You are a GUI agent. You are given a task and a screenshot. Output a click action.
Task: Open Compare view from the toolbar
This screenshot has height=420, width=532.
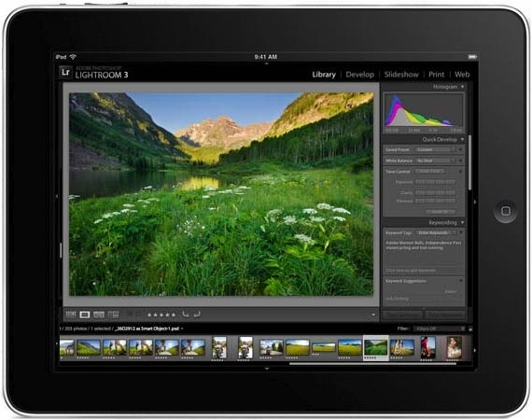(99, 315)
